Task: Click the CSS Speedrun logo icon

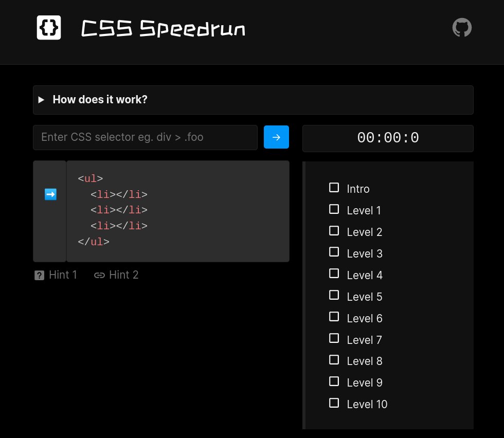Action: point(48,27)
